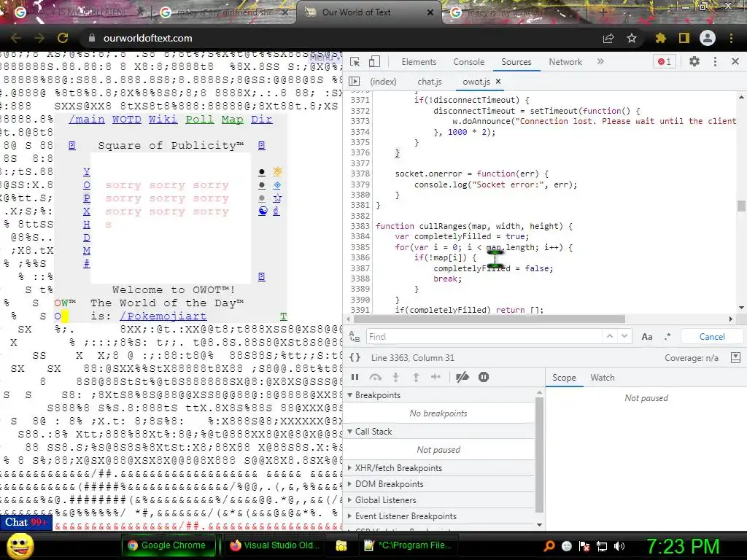This screenshot has width=747, height=560.
Task: Deactivate breakpoints toggle icon
Action: [462, 377]
